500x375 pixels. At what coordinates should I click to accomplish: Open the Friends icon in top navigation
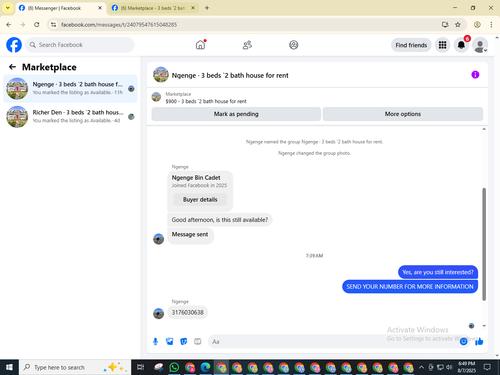247,45
